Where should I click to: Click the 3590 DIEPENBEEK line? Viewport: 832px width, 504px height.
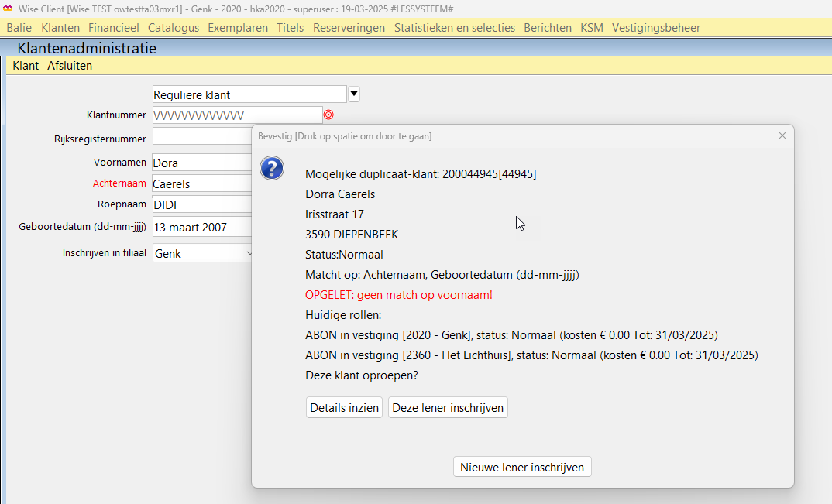tap(352, 235)
